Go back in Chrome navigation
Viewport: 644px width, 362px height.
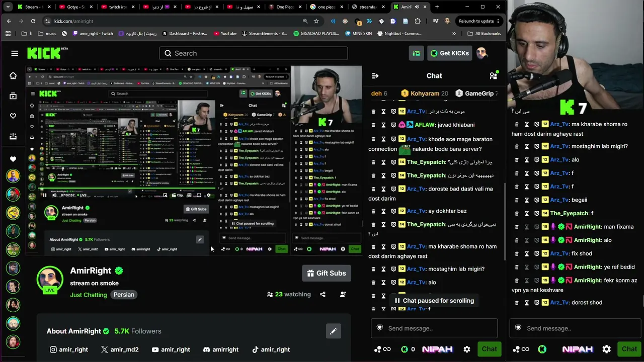click(x=9, y=21)
